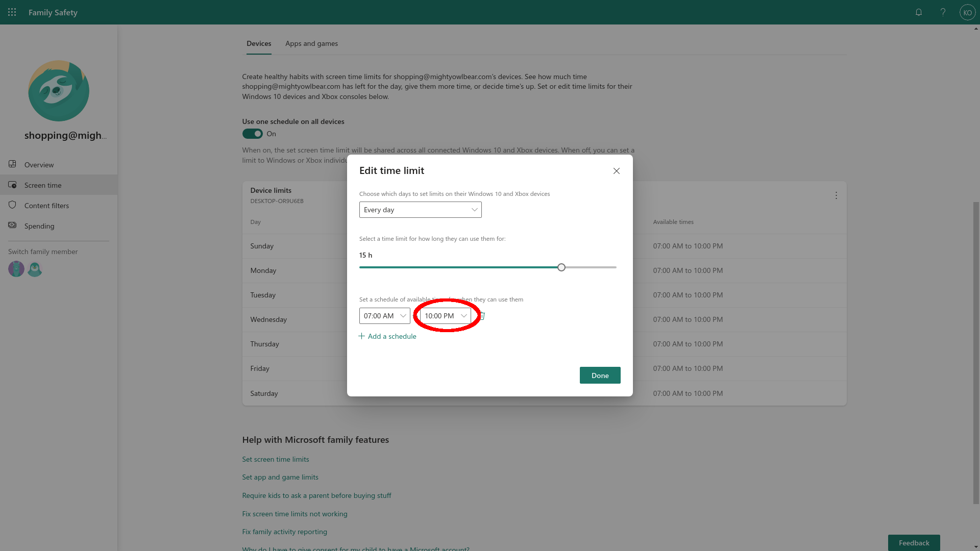Screen dimensions: 980x551
Task: Click the time limit slider handle
Action: click(x=561, y=267)
